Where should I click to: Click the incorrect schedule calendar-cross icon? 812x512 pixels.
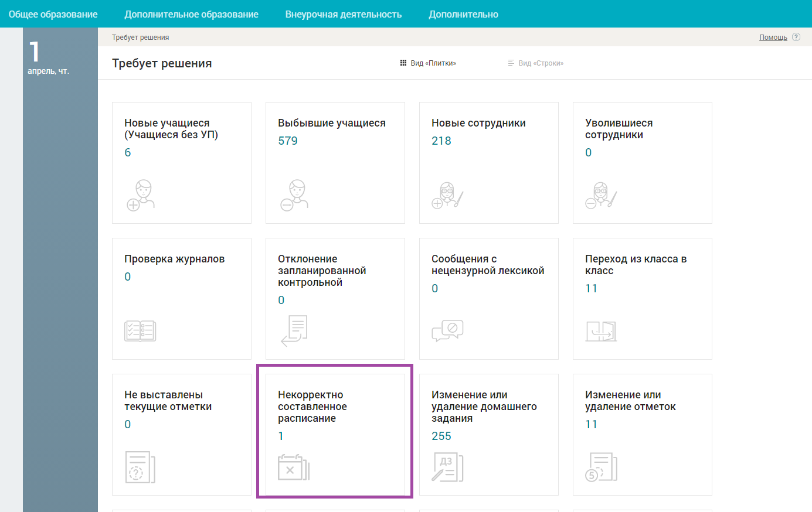tap(294, 467)
